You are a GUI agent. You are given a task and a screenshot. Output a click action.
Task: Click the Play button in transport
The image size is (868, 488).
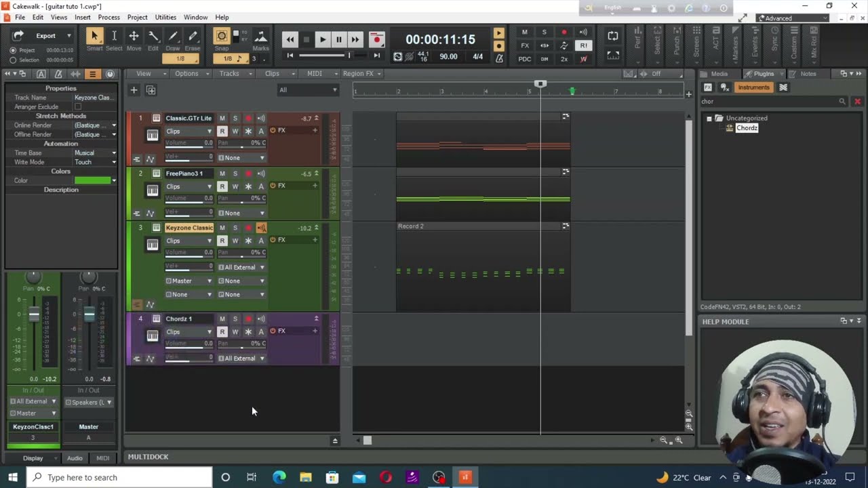point(323,39)
